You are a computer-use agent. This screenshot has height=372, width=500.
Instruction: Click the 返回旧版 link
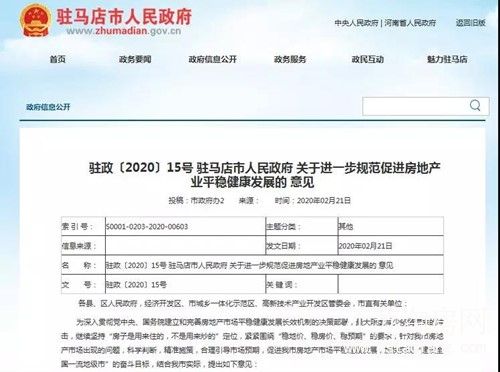(x=471, y=23)
